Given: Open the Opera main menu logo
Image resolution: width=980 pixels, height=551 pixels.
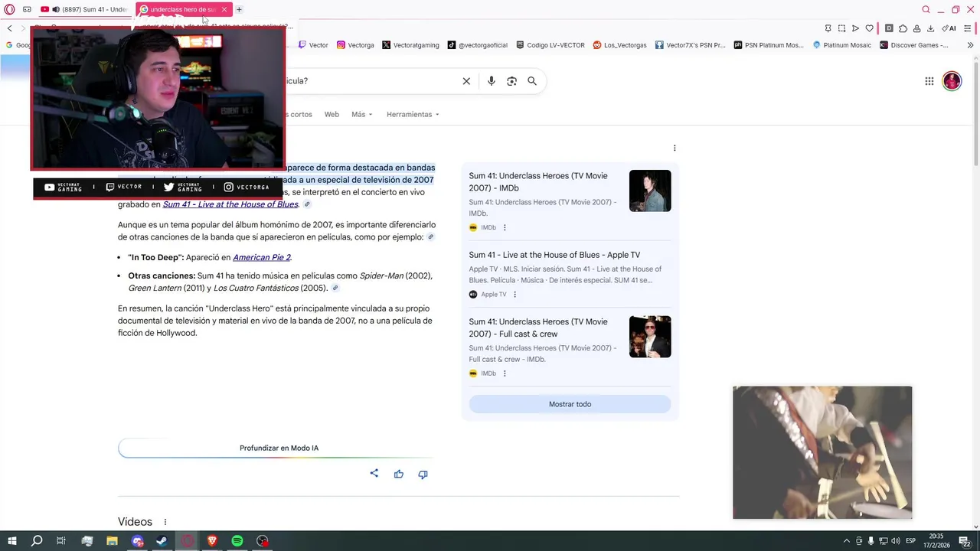Looking at the screenshot, I should point(9,9).
